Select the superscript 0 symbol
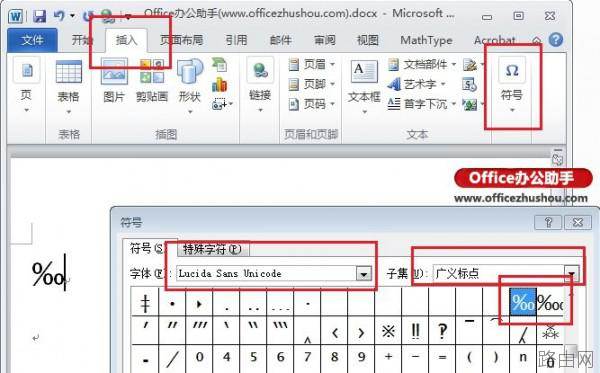The image size is (600, 373). tap(199, 358)
